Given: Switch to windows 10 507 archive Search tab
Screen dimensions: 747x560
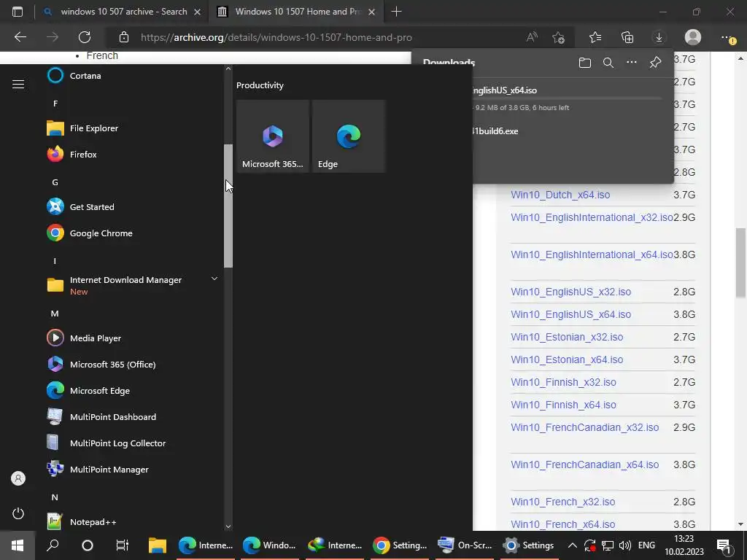Looking at the screenshot, I should click(122, 12).
